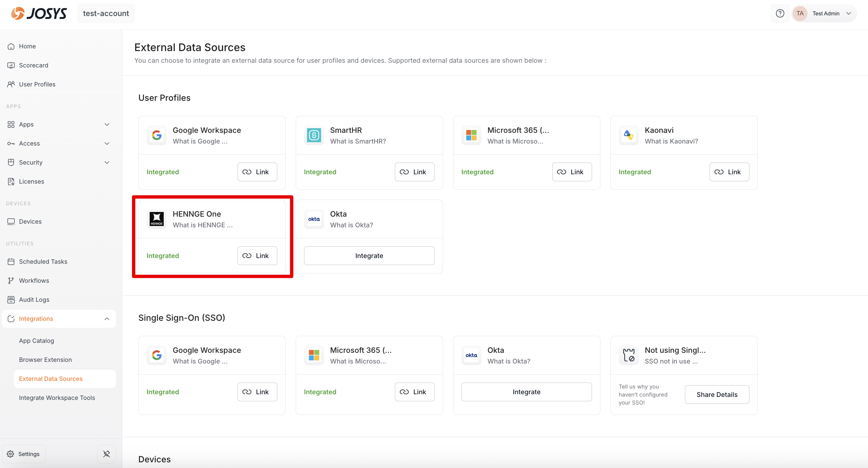This screenshot has height=468, width=868.
Task: Open Scheduled Tasks in sidebar
Action: click(x=43, y=261)
